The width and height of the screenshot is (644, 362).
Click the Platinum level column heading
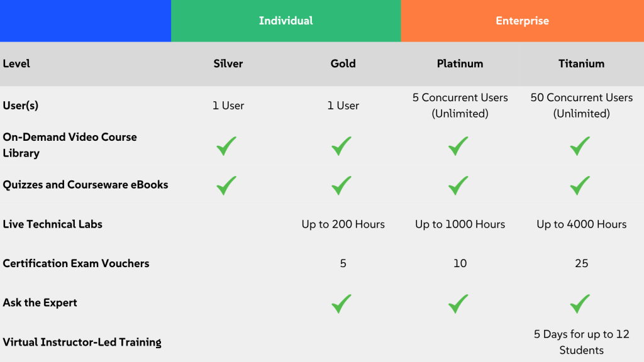coord(460,63)
